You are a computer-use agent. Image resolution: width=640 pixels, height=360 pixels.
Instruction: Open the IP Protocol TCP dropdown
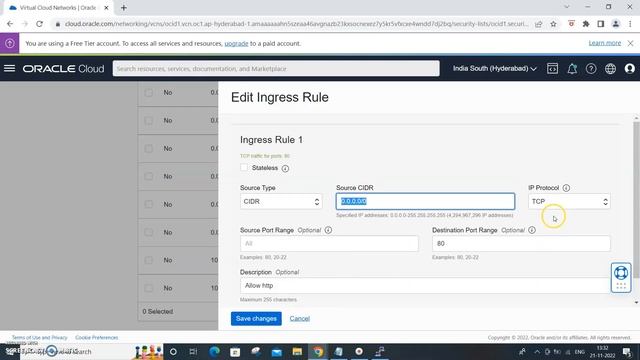[x=569, y=202]
